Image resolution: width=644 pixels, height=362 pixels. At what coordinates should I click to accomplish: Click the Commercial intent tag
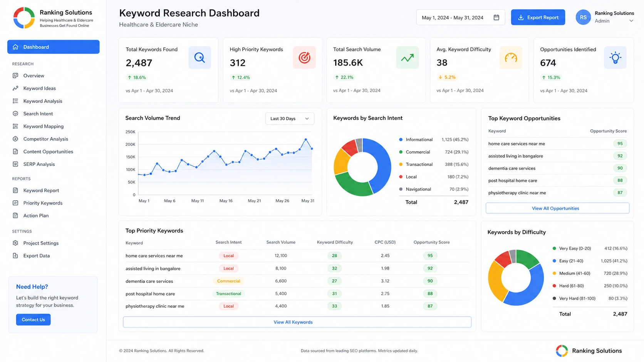228,281
